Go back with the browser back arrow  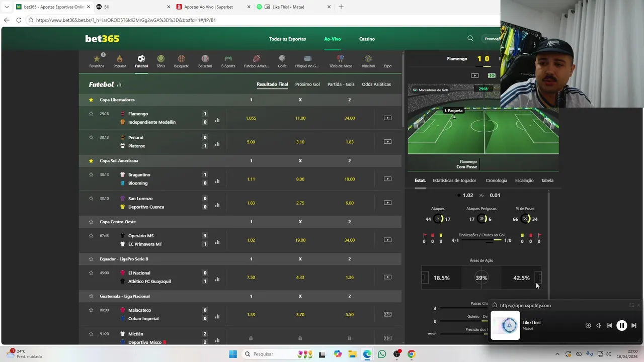tap(7, 20)
